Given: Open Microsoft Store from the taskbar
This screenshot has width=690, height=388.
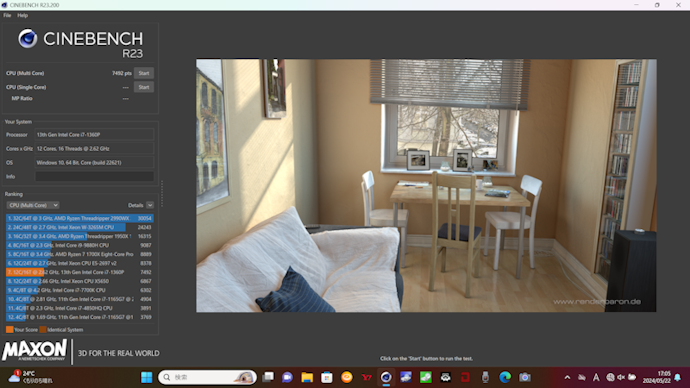Looking at the screenshot, I should click(x=327, y=377).
